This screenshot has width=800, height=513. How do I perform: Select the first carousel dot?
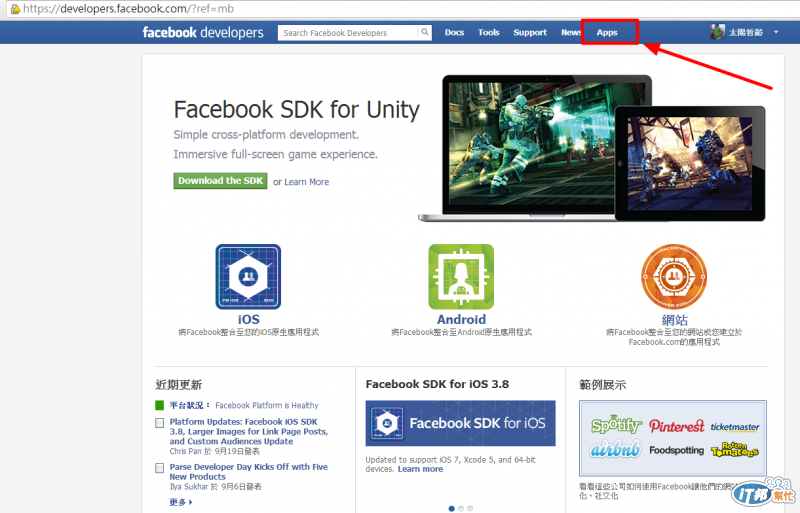tap(452, 508)
